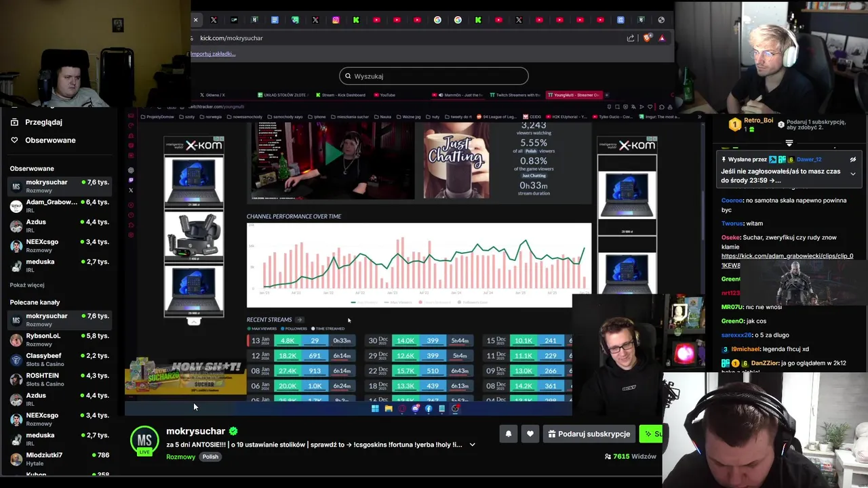Click Cooroo username in chat
Image resolution: width=868 pixels, height=488 pixels.
pyautogui.click(x=732, y=201)
